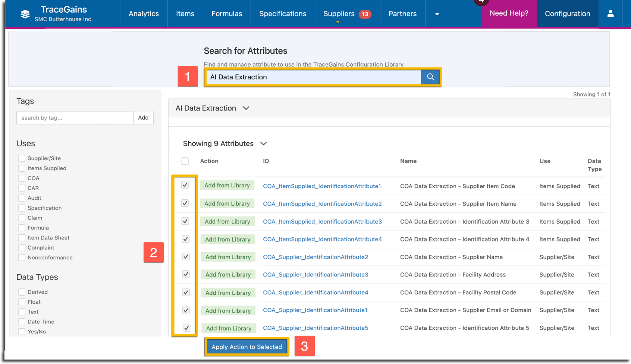
Task: Click Add from Library for Facility Postal Code
Action: coord(228,293)
